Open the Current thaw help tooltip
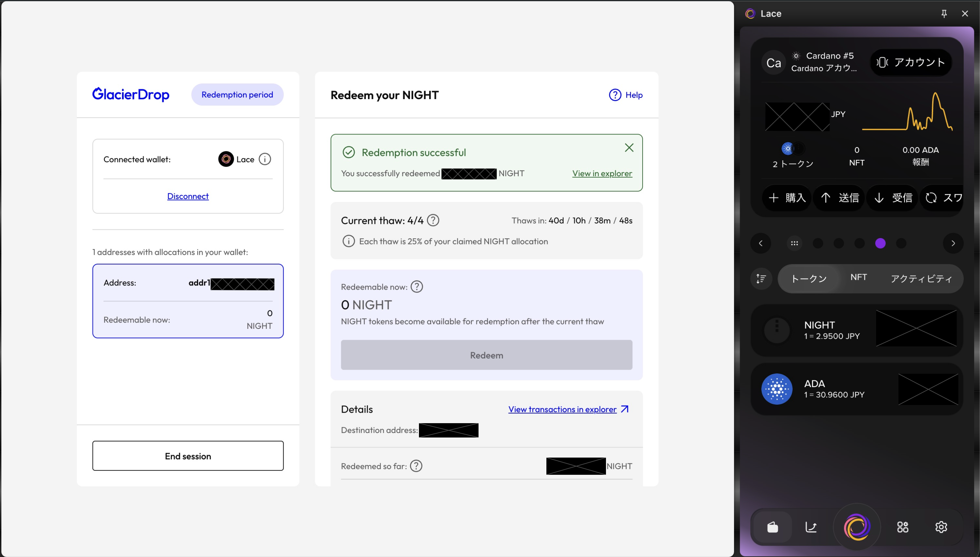 pyautogui.click(x=433, y=221)
